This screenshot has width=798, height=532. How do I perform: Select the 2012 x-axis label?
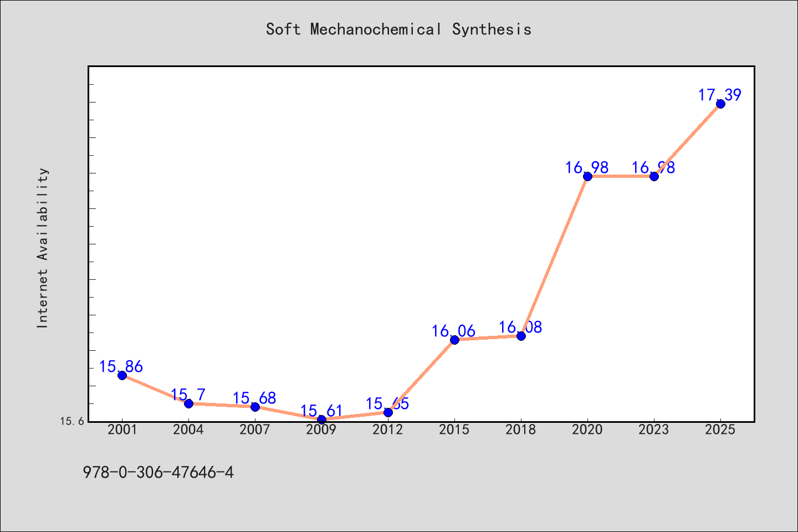point(388,430)
